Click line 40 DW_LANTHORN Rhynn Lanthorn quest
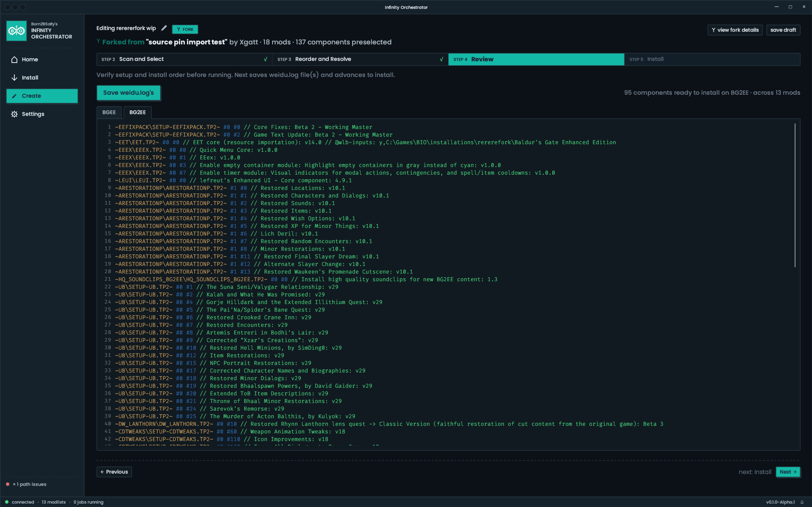This screenshot has width=812, height=507. (389, 424)
